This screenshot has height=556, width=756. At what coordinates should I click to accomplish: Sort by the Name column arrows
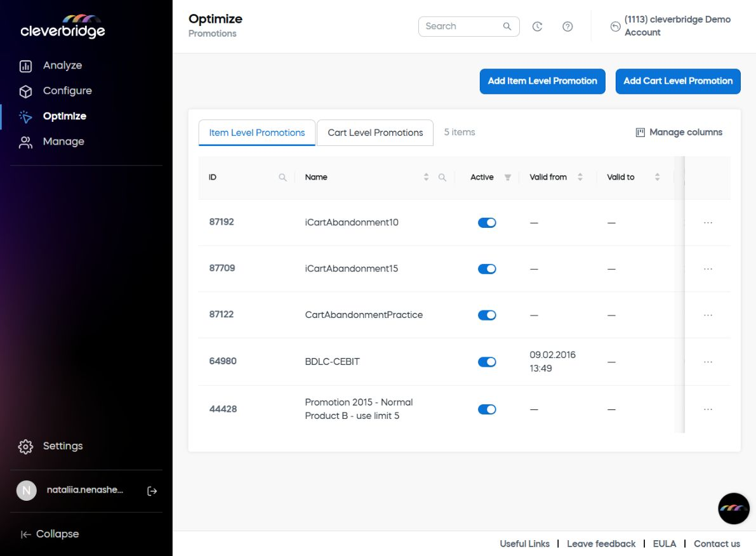coord(426,177)
